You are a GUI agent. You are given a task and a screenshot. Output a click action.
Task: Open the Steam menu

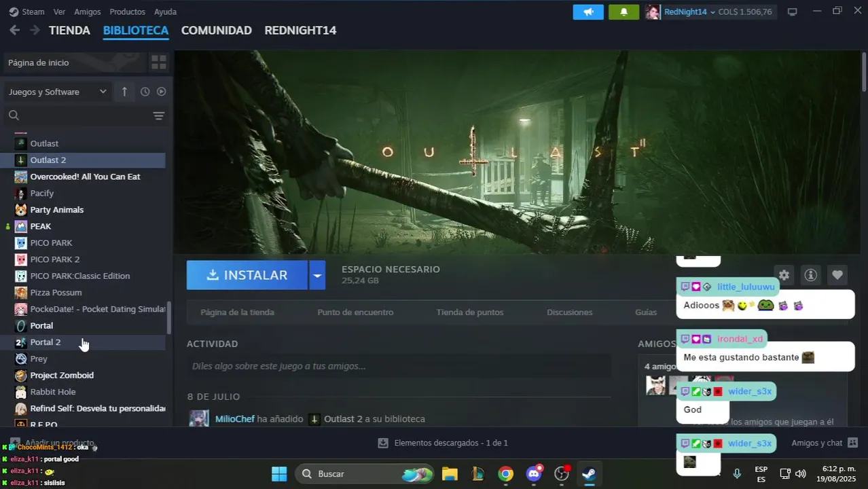point(27,12)
